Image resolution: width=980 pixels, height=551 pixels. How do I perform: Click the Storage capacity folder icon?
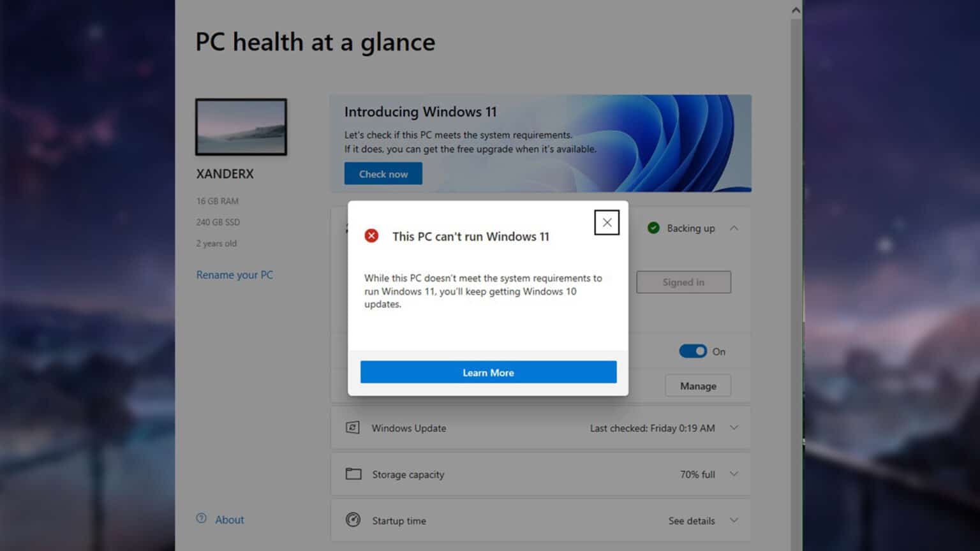click(x=353, y=474)
